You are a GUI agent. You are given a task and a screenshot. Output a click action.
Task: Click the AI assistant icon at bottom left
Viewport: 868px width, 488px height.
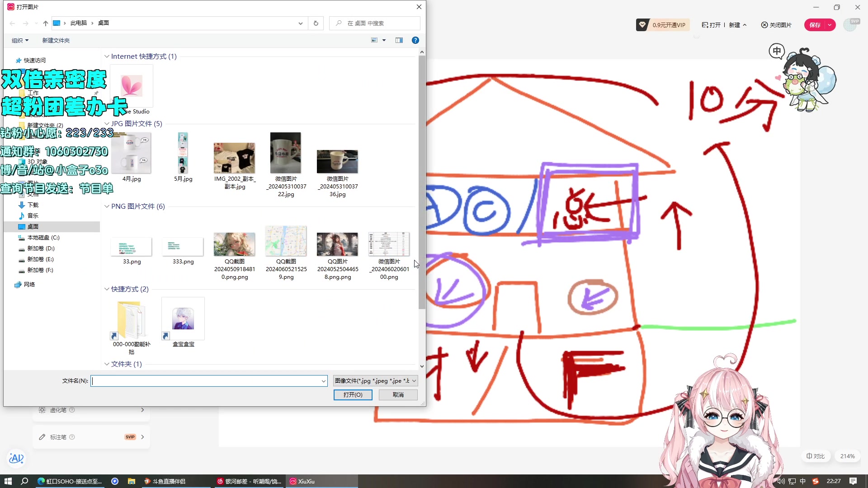coord(16,458)
